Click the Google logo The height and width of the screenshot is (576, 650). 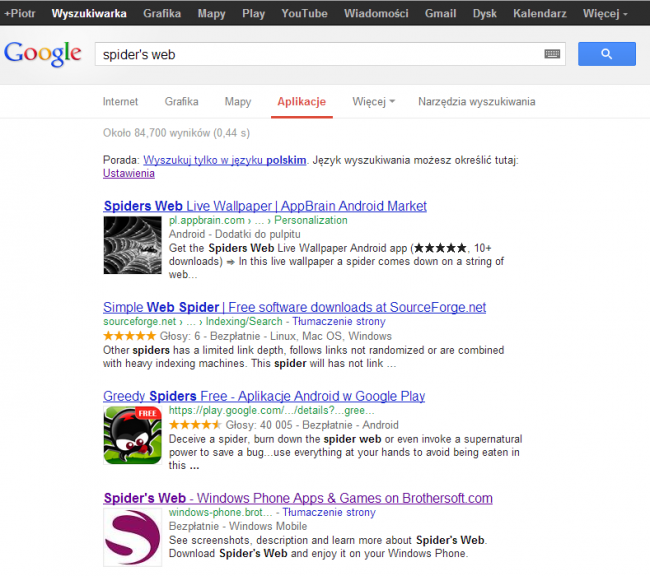42,54
